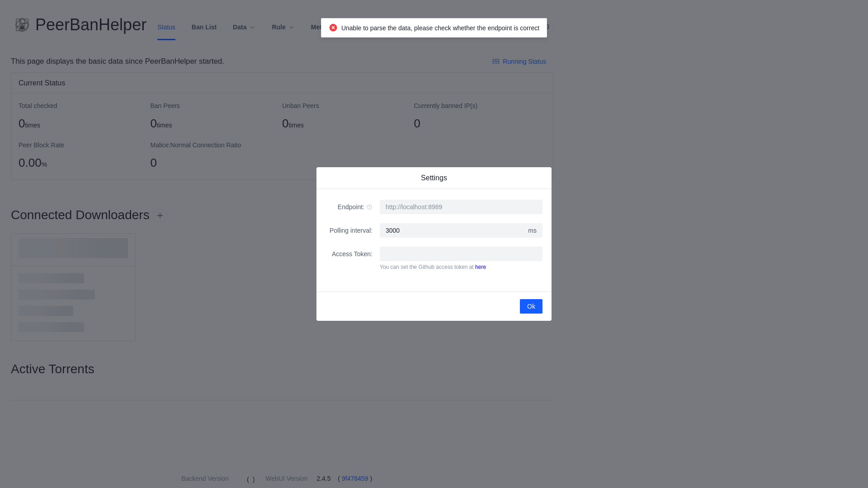Click the 'Total checked' statistic label

[38, 106]
